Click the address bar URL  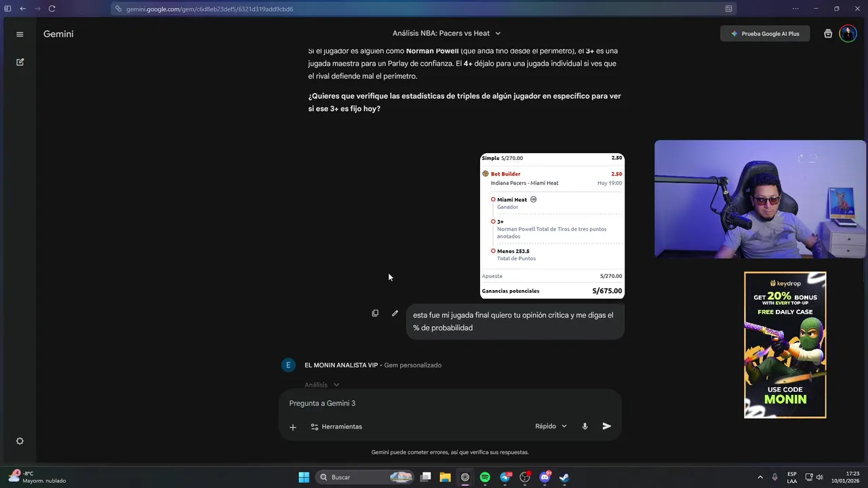pyautogui.click(x=210, y=9)
